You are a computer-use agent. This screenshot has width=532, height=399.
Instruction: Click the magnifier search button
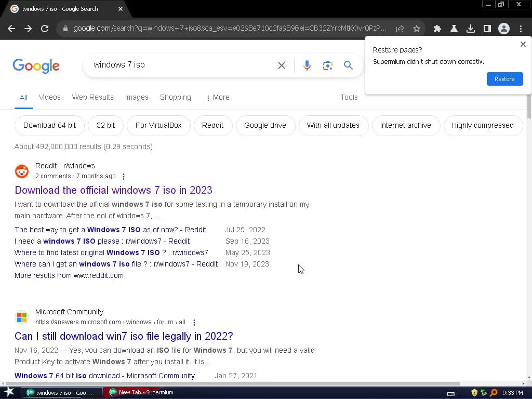(349, 65)
